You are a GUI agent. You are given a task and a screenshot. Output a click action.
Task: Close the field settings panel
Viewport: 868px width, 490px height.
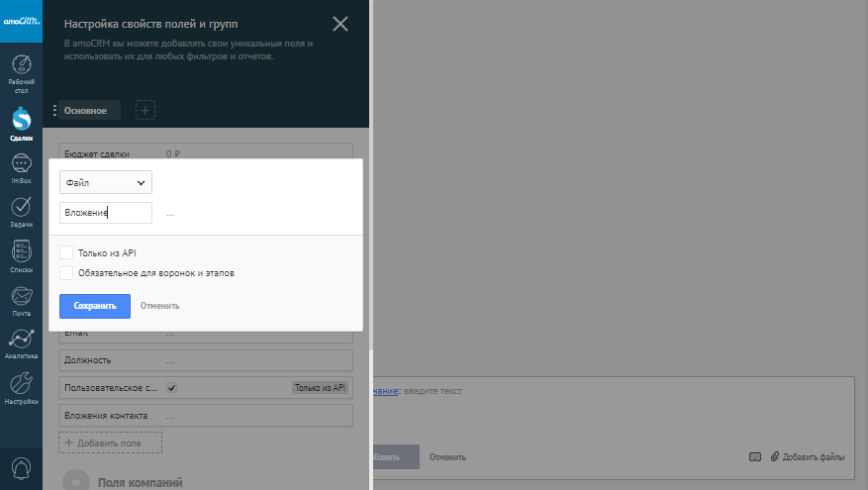[340, 24]
